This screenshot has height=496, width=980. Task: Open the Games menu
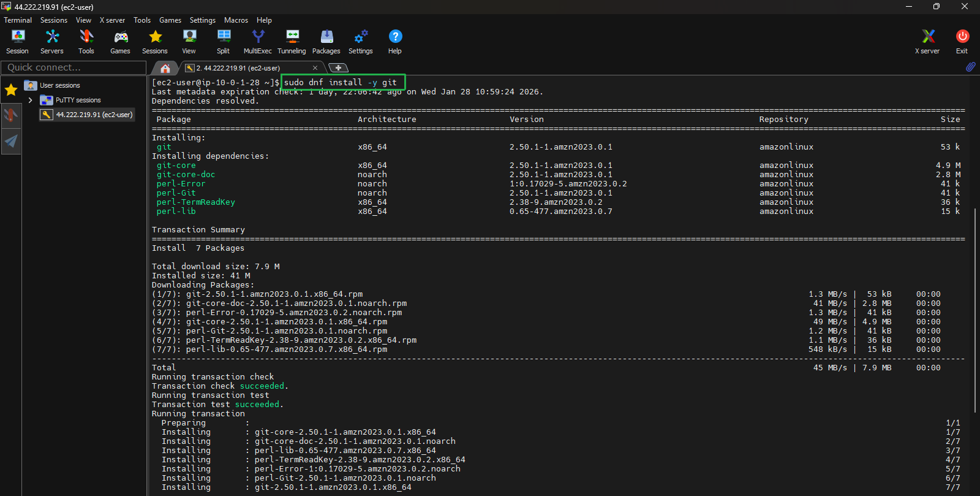[x=170, y=20]
